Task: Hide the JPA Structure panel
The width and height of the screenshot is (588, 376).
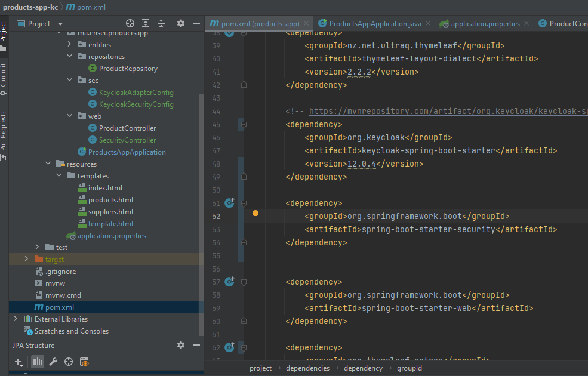Action: click(x=196, y=345)
